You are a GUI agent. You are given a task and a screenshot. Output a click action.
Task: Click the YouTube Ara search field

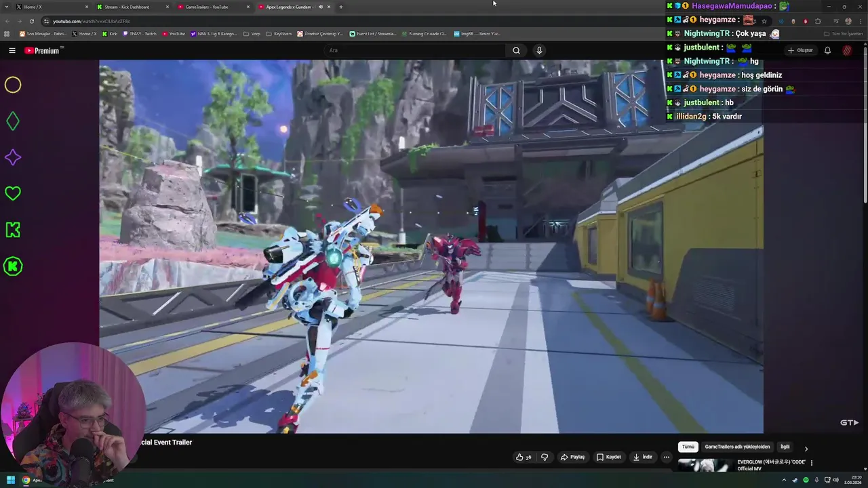tap(414, 50)
